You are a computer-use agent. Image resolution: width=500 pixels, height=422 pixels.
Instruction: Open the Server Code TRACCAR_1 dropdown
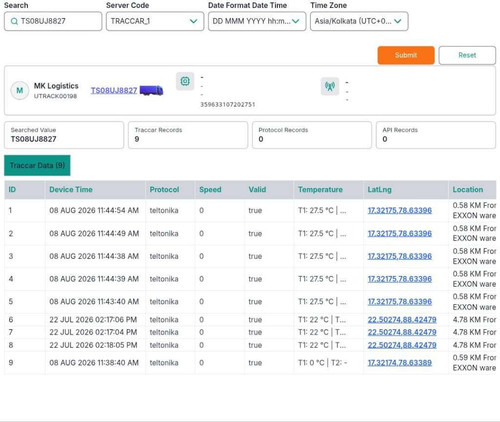[155, 21]
